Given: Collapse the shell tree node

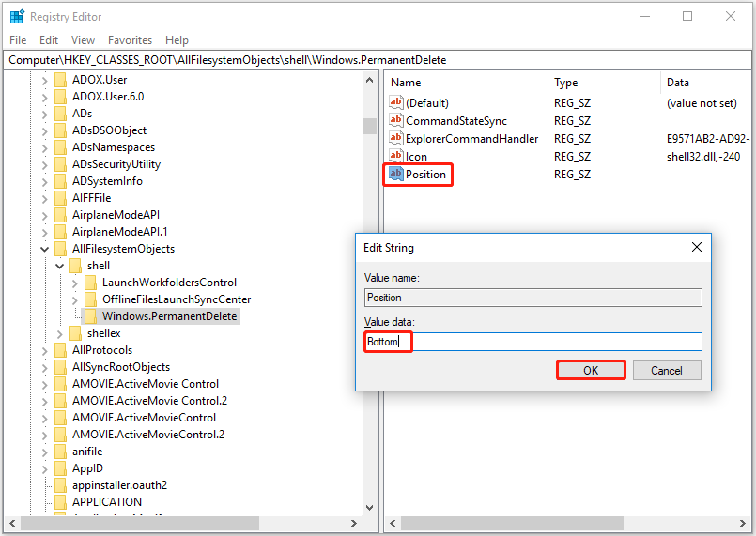Looking at the screenshot, I should click(60, 266).
